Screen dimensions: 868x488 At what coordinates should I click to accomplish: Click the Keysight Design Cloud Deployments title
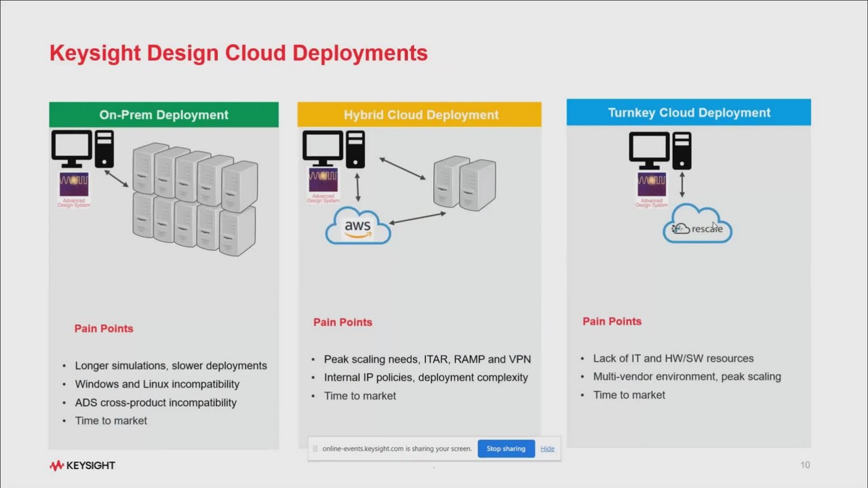(x=239, y=53)
